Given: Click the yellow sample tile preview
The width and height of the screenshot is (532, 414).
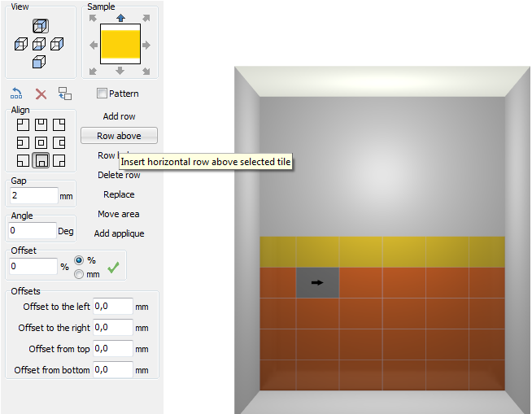Looking at the screenshot, I should click(x=120, y=44).
